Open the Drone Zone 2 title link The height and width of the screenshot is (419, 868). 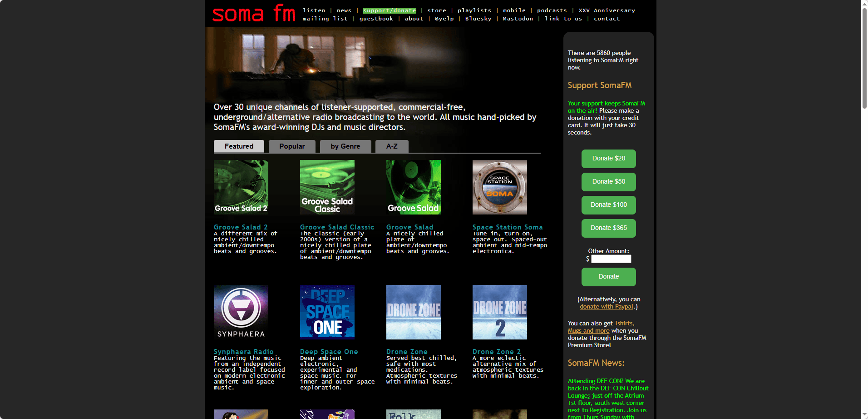497,352
